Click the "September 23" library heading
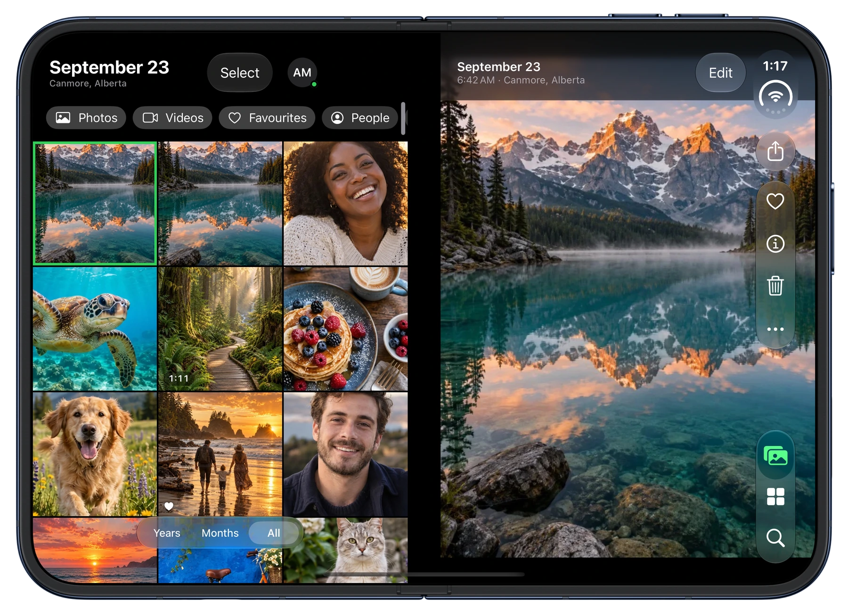 (x=109, y=67)
